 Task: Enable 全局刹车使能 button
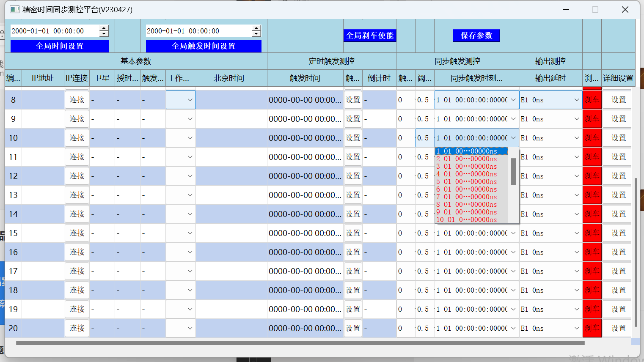pos(370,36)
